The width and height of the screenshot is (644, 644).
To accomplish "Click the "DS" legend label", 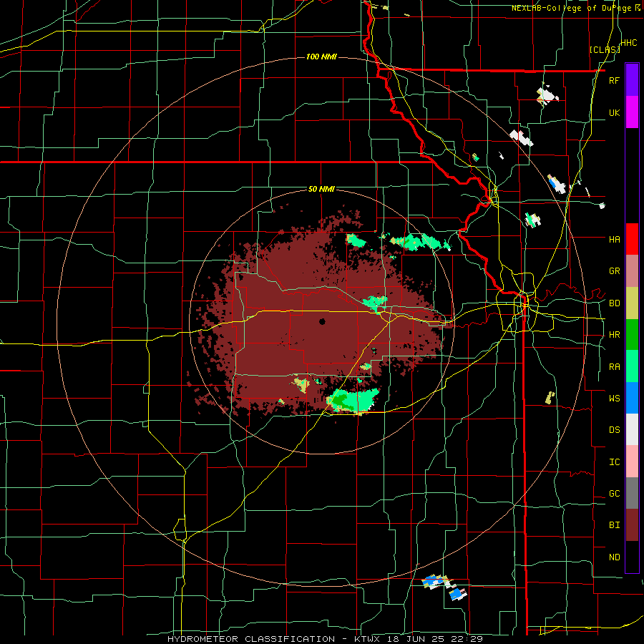I will 615,430.
